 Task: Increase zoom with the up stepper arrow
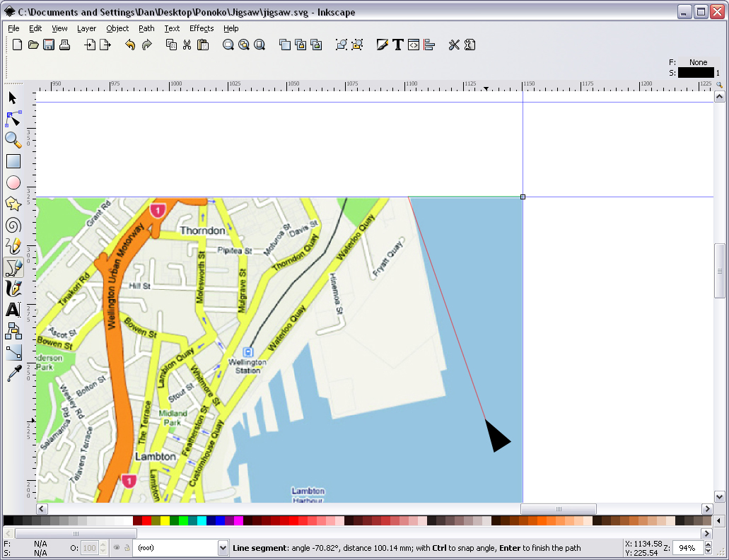pos(710,545)
